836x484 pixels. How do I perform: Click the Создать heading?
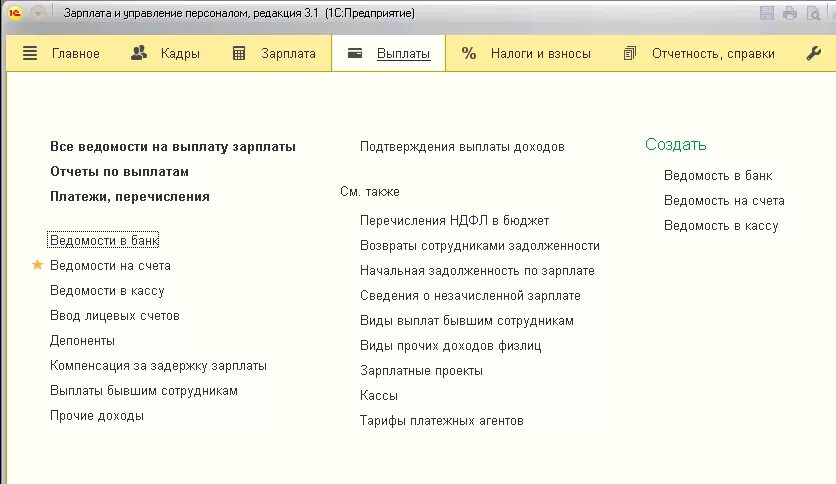(676, 144)
